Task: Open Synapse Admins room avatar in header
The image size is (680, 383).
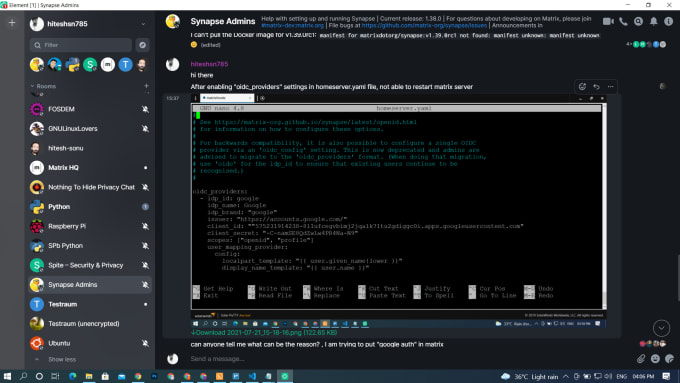Action: pos(173,21)
